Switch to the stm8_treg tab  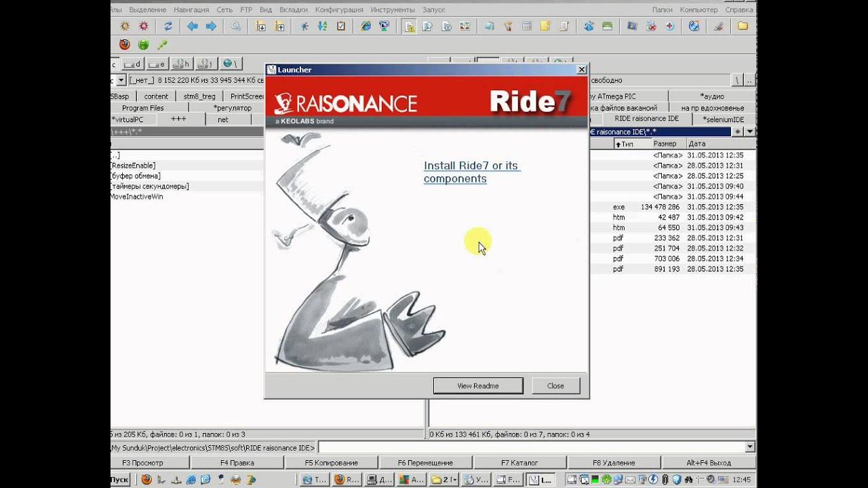(x=199, y=96)
